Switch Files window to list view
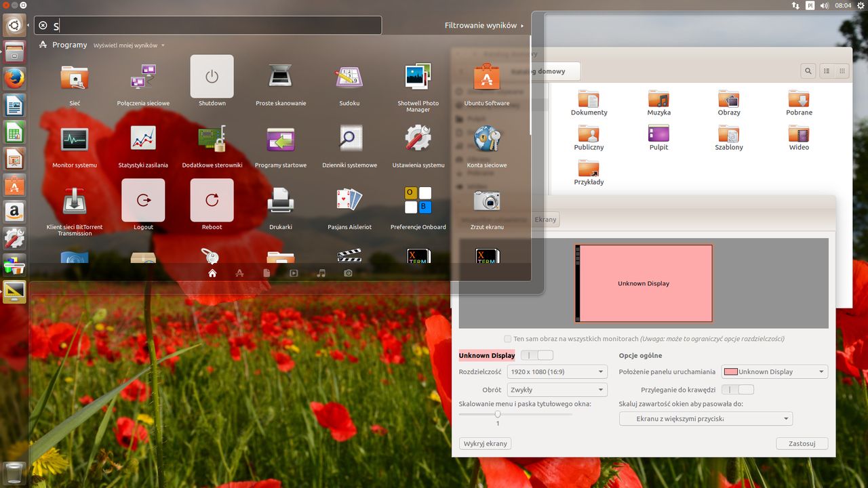Screen dimensions: 868x488 tap(827, 70)
